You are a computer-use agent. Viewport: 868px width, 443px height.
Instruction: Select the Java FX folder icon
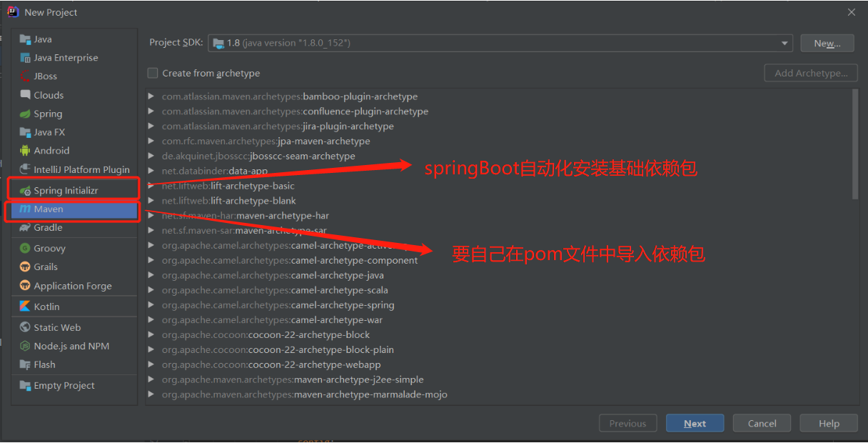(26, 132)
